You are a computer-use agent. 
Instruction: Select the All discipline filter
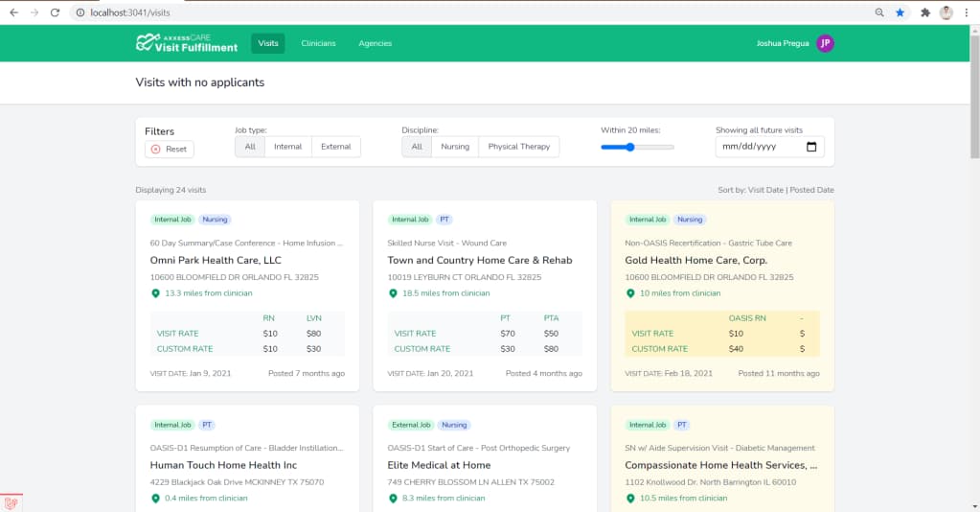pos(417,147)
